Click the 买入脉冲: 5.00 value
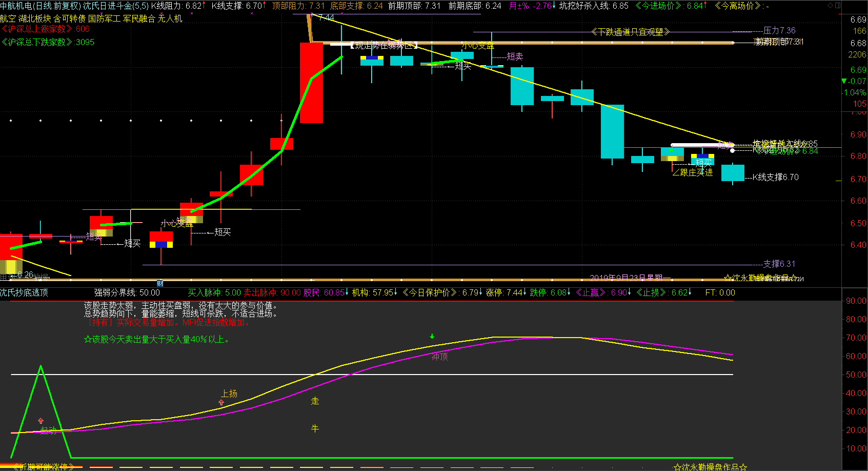The height and width of the screenshot is (471, 868). pyautogui.click(x=214, y=292)
